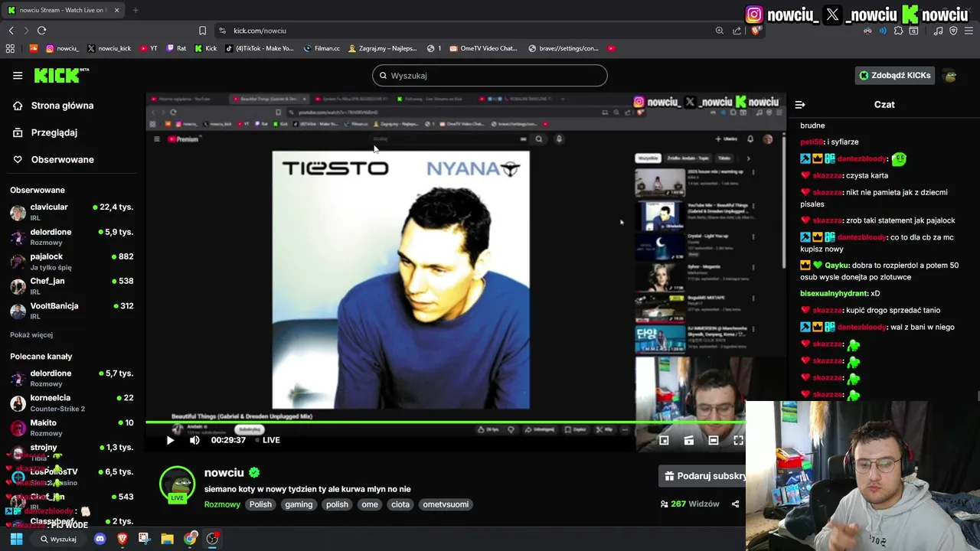Click the cast stream icon
This screenshot has height=551, width=980.
click(x=688, y=440)
